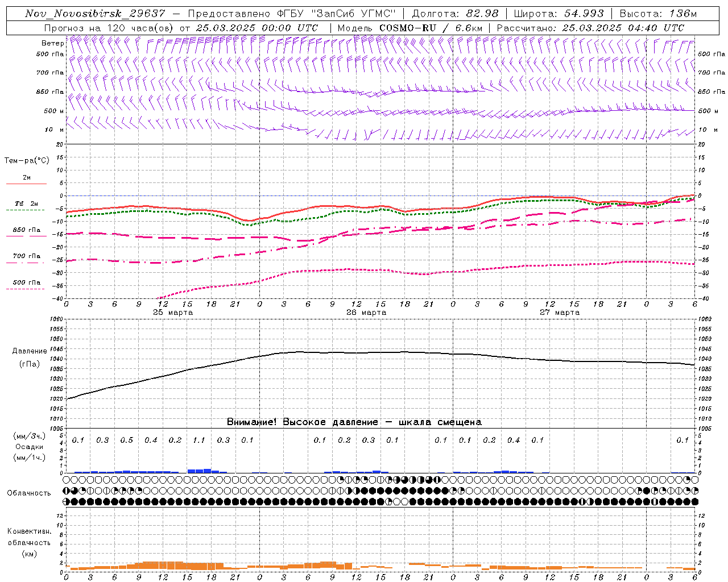
Task: Click the warning Внимание! Высокое давление – шкала смещена
Action: click(x=354, y=422)
